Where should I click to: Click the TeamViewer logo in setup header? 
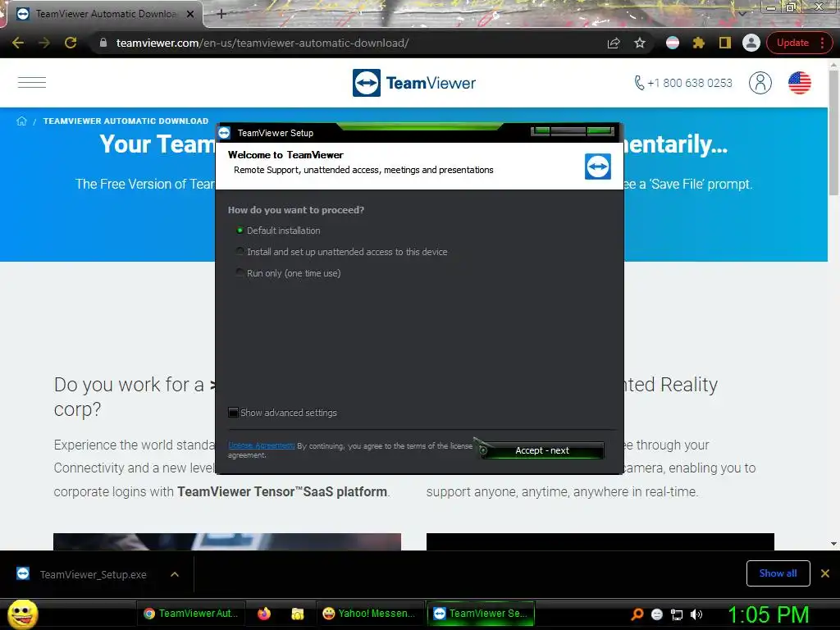coord(598,166)
